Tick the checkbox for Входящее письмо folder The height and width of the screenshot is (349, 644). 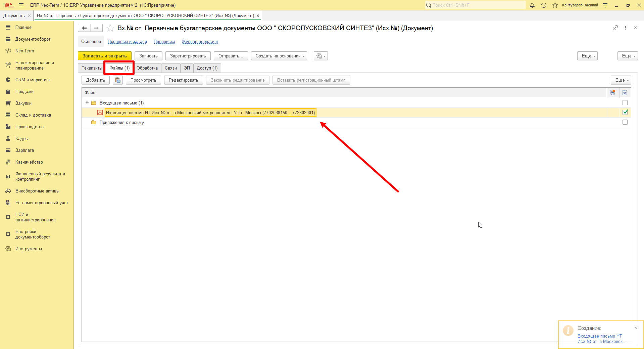pyautogui.click(x=625, y=102)
